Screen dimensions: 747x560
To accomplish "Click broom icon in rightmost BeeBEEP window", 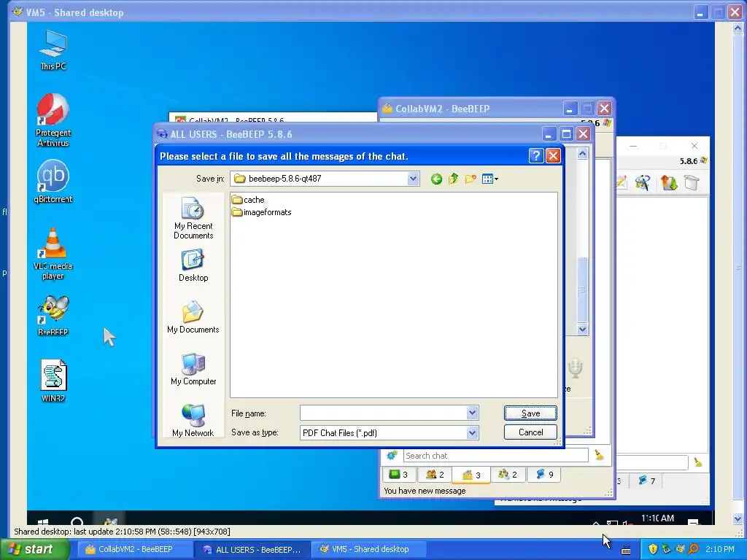I will 698,462.
